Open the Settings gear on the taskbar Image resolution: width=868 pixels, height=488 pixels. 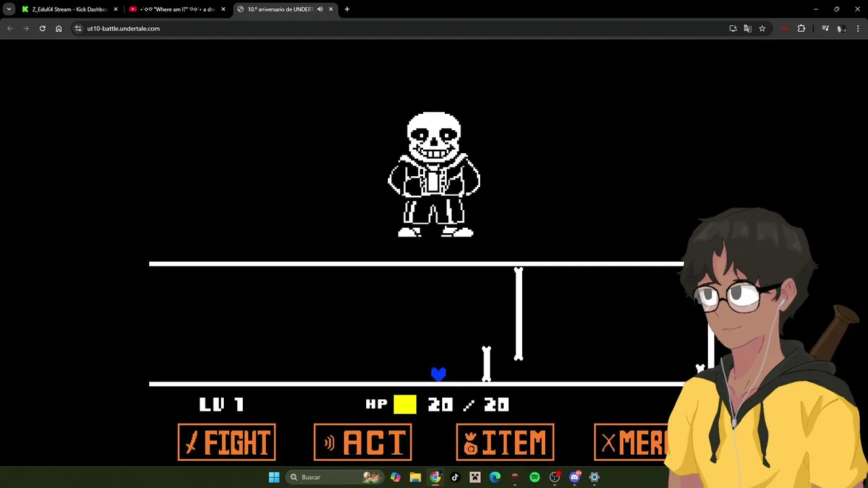(x=595, y=477)
